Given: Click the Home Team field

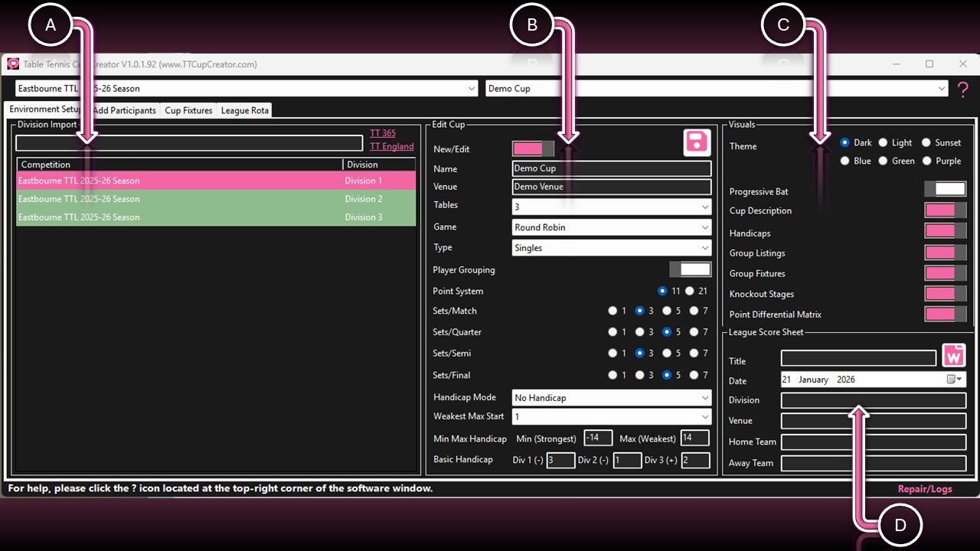Looking at the screenshot, I should click(874, 442).
